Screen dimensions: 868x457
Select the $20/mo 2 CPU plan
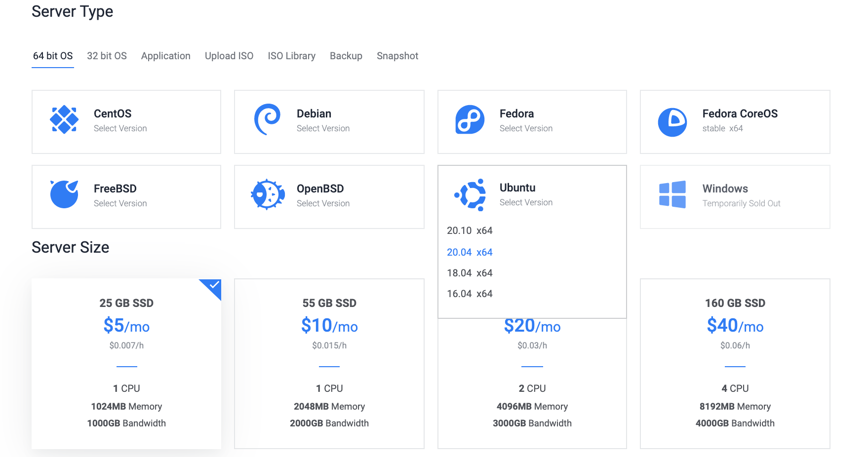532,383
